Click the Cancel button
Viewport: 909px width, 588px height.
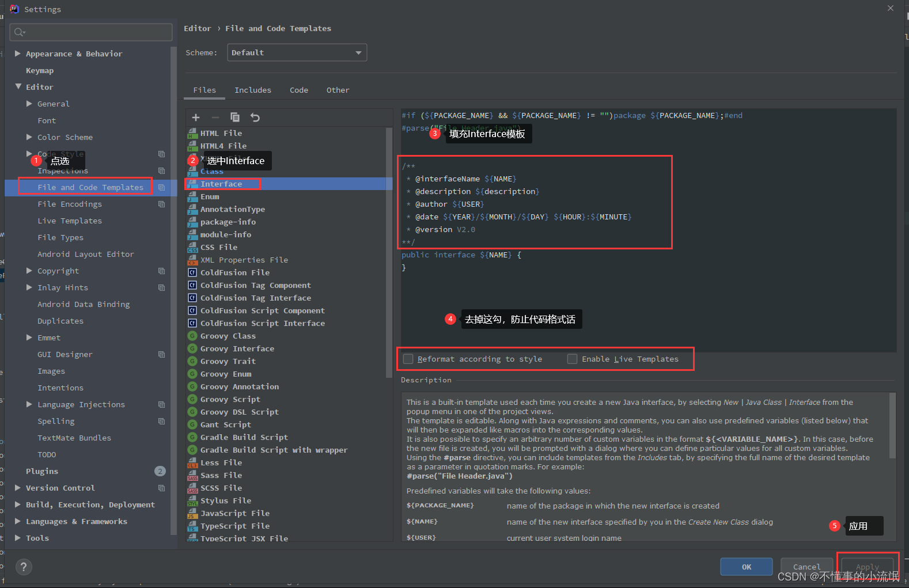[x=807, y=567]
